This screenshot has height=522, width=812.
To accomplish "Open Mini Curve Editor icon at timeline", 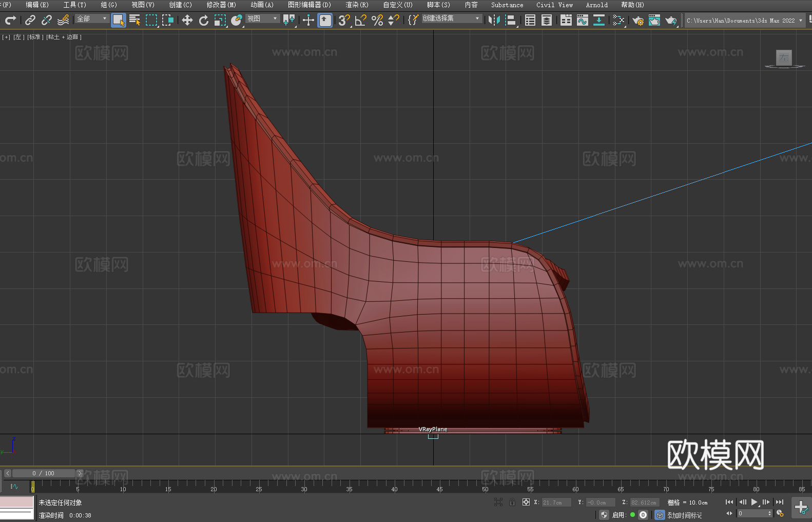I will [14, 486].
